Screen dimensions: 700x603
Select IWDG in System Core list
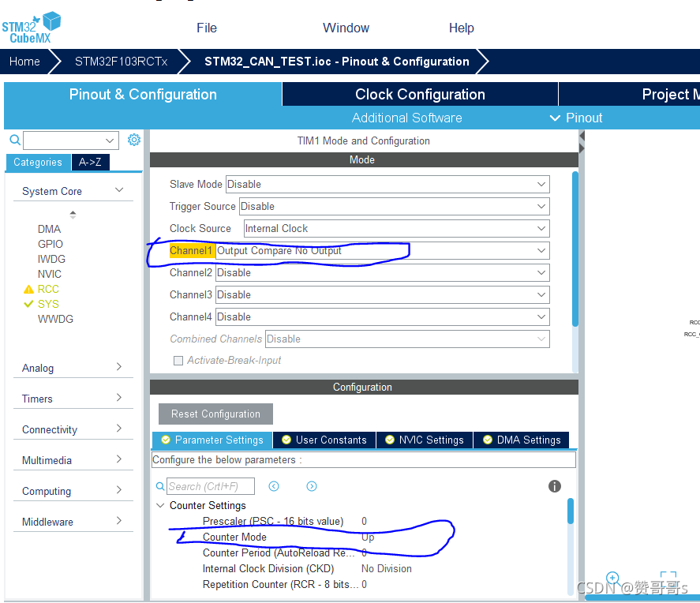click(51, 259)
